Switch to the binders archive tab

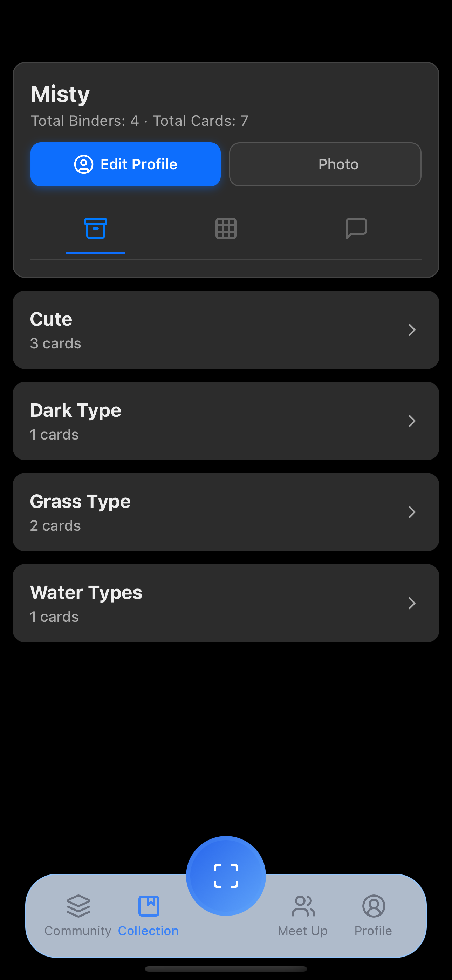click(x=96, y=228)
